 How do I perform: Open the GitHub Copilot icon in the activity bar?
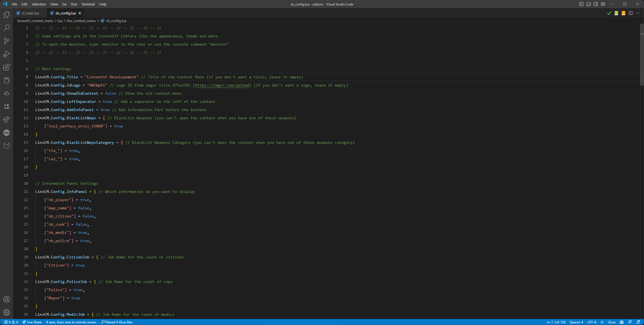(7, 93)
